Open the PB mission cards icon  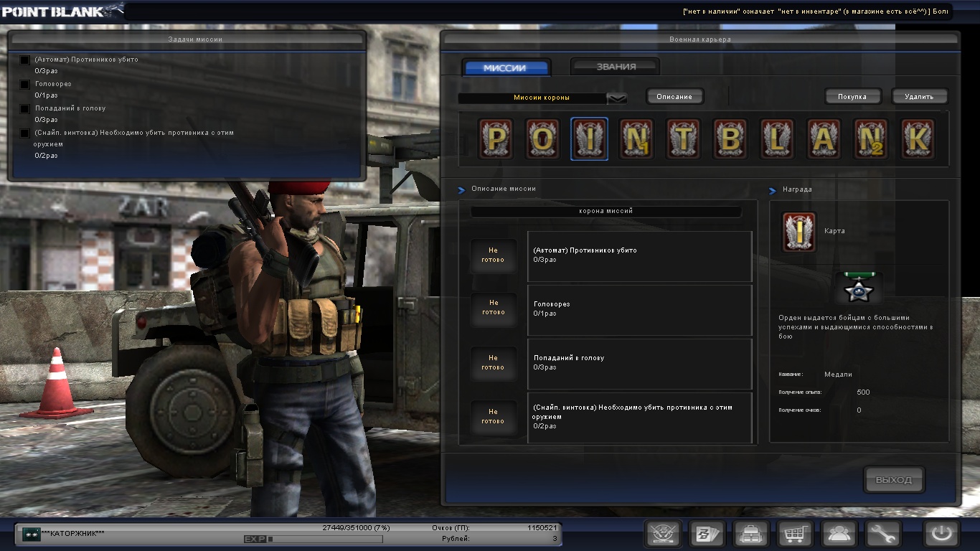coord(707,534)
